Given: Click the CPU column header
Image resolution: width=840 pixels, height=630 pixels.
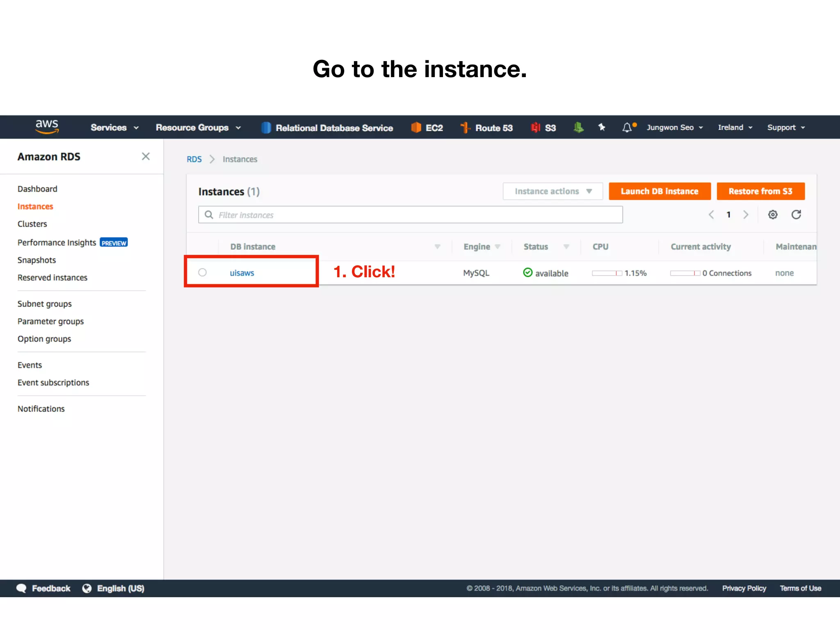Looking at the screenshot, I should 600,247.
